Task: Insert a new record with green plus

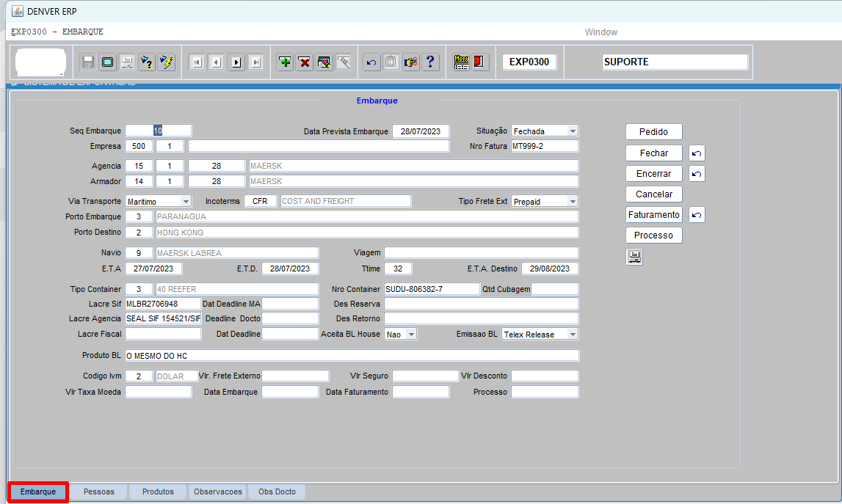Action: tap(285, 62)
